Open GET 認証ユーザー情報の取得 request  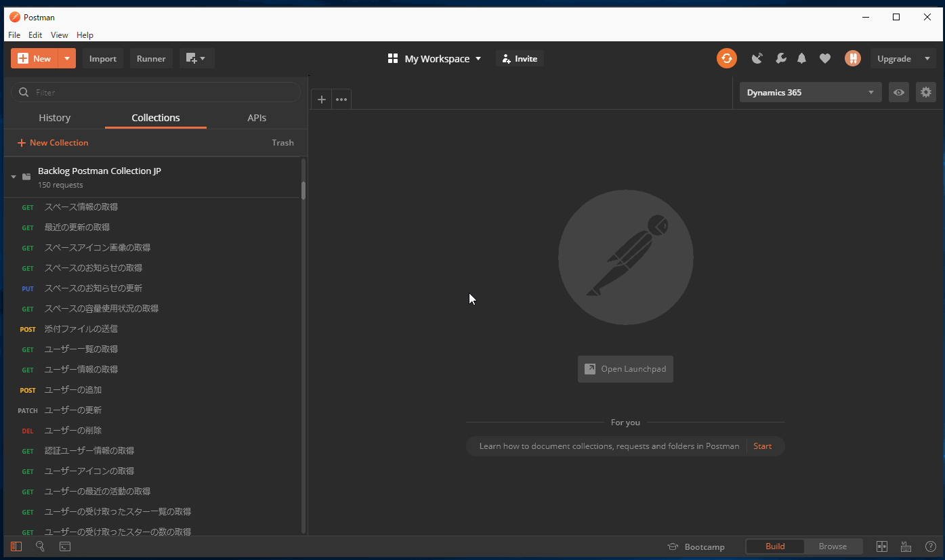(152, 451)
